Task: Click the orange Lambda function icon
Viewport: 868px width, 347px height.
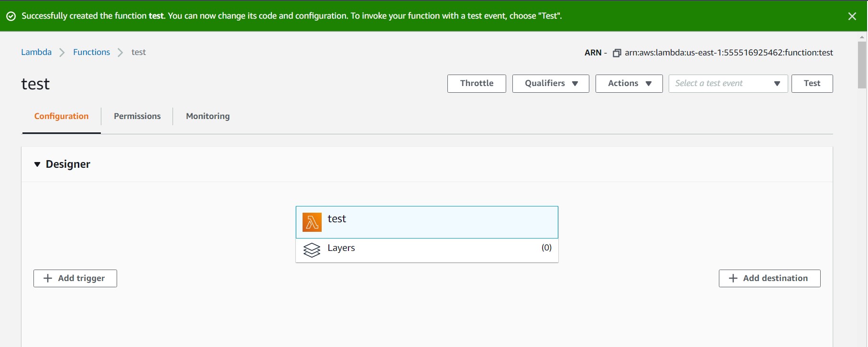Action: pyautogui.click(x=312, y=222)
